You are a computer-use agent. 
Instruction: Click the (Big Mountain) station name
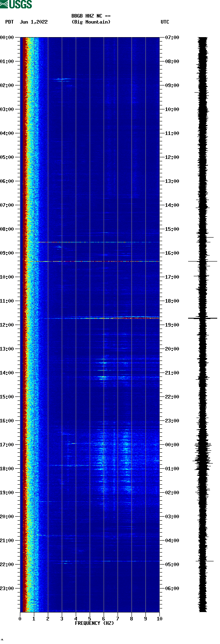pyautogui.click(x=91, y=22)
